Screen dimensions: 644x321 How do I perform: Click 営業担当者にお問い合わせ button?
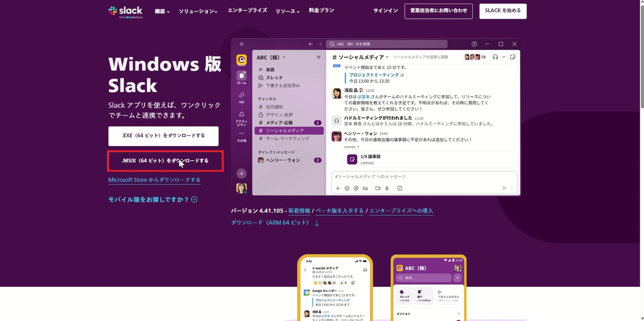[438, 11]
